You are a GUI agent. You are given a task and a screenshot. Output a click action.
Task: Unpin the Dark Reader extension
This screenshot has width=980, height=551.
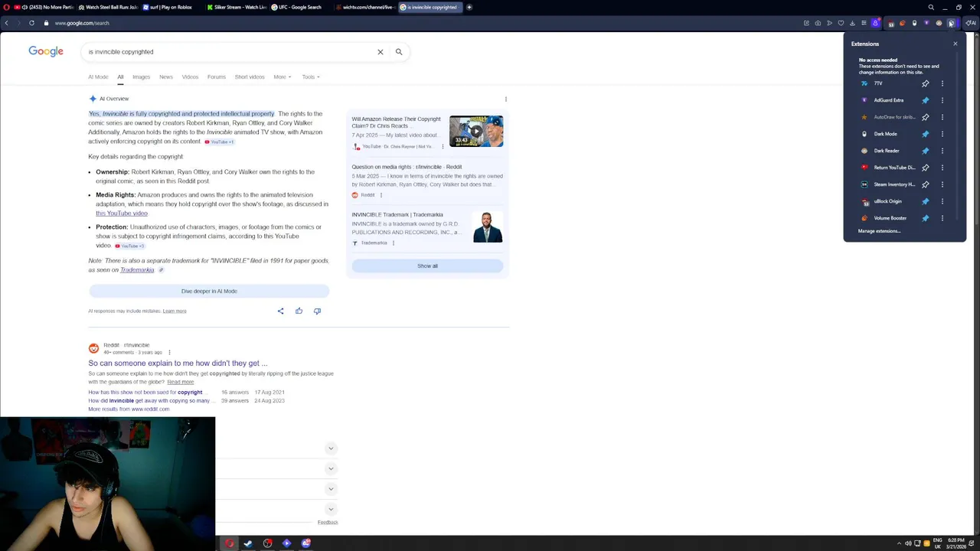pos(926,151)
